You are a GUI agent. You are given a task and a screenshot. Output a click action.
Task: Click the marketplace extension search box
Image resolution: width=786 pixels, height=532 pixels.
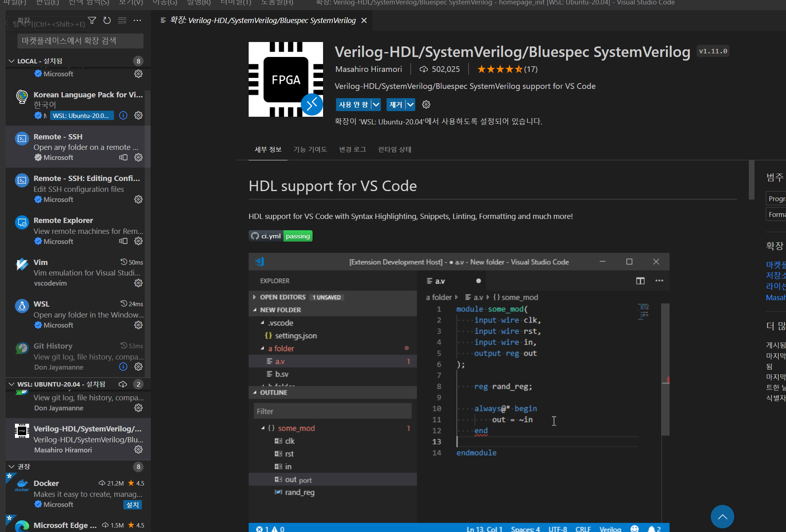[x=80, y=41]
